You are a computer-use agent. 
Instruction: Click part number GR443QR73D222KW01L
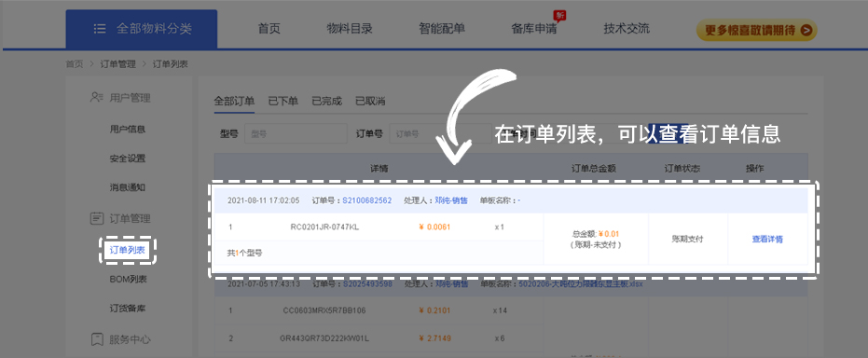pyautogui.click(x=324, y=337)
